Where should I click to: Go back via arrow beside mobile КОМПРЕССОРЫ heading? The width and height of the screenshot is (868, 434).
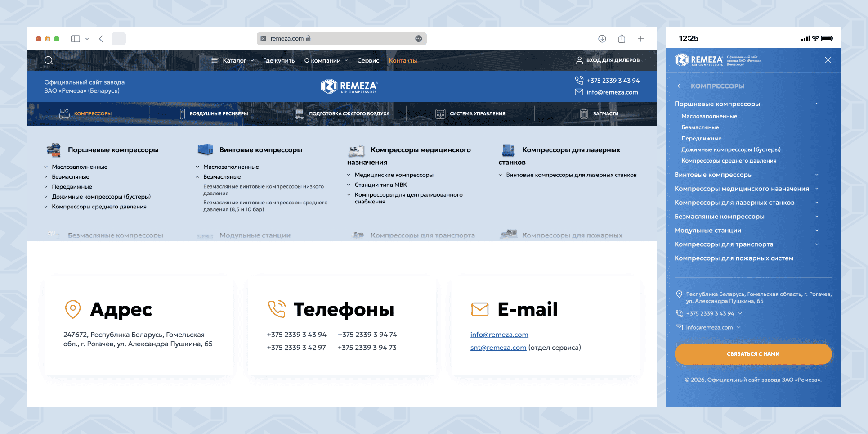click(679, 86)
